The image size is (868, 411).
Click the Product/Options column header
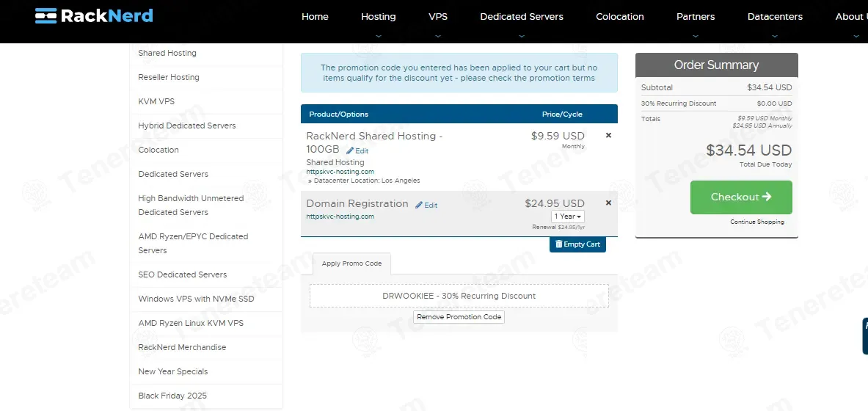(338, 114)
